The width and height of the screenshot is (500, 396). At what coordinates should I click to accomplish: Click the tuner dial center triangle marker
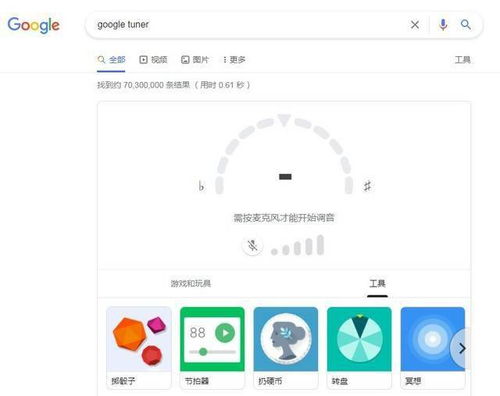pos(284,120)
